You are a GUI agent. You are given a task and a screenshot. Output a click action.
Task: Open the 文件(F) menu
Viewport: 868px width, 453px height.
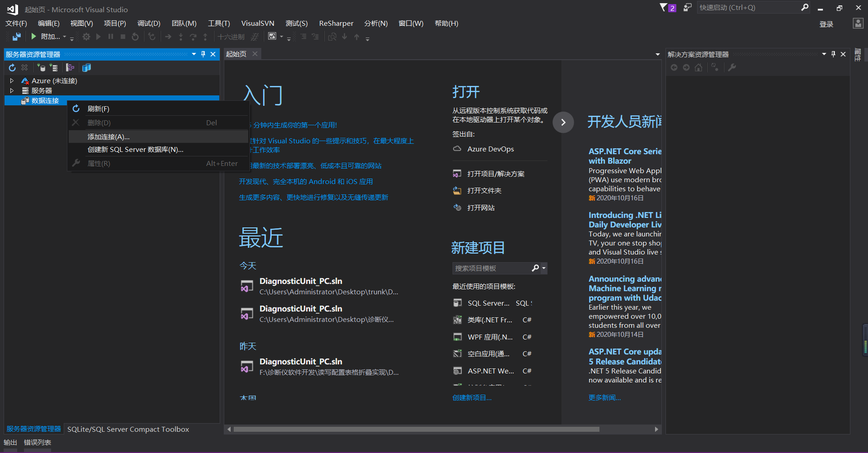[16, 24]
